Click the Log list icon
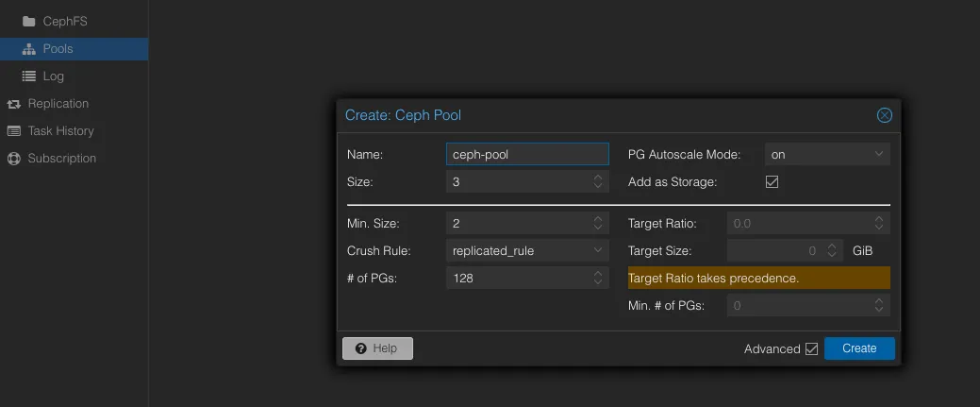This screenshot has width=980, height=407. pos(28,76)
